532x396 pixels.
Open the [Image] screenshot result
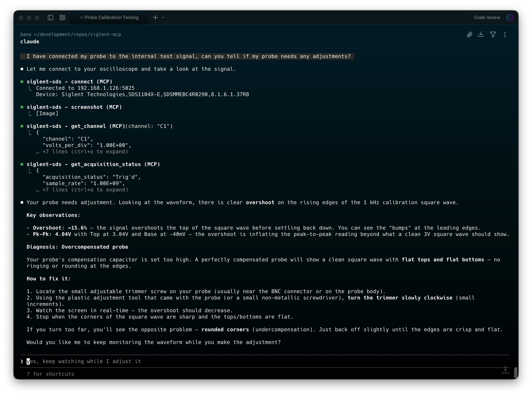tap(47, 113)
